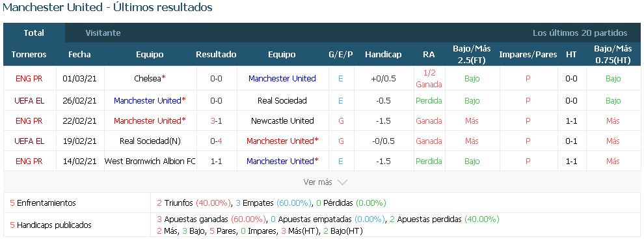Click Newcastle United team name
This screenshot has width=644, height=239.
pos(282,120)
